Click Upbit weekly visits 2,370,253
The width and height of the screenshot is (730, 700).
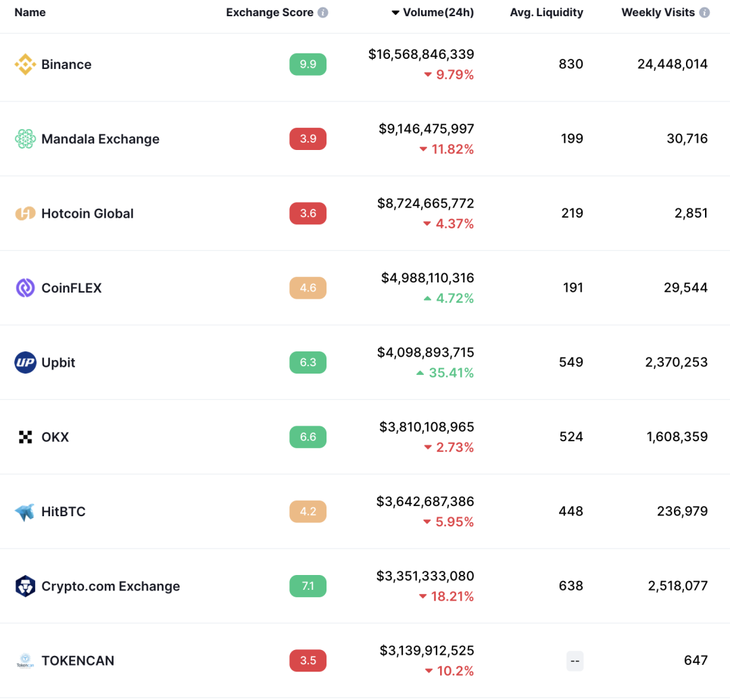(676, 362)
